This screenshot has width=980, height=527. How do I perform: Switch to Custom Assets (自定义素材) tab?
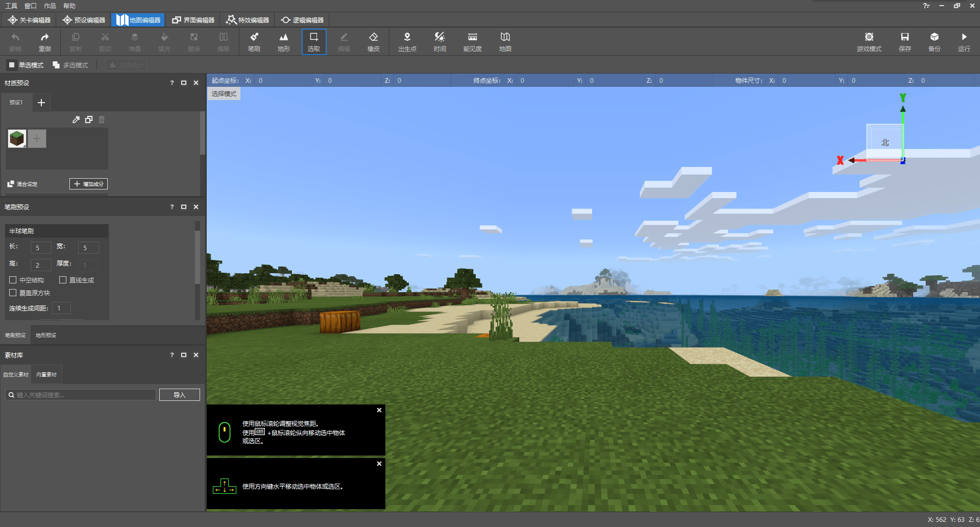[16, 375]
